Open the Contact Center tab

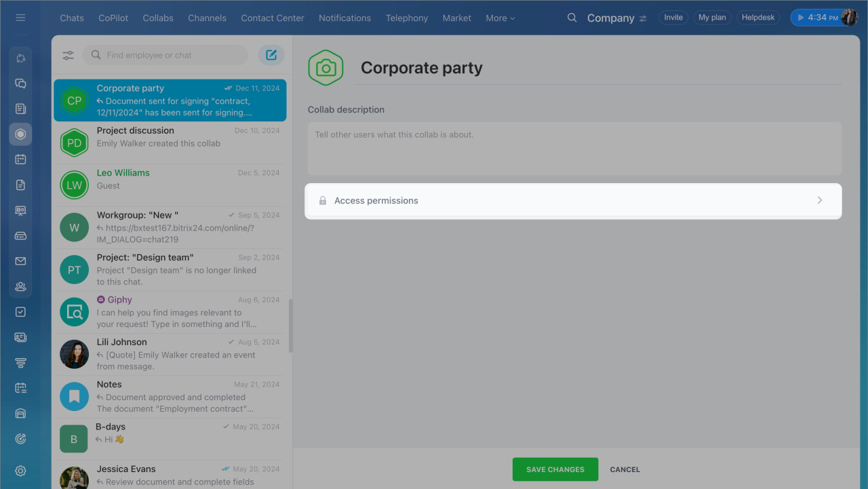[273, 18]
